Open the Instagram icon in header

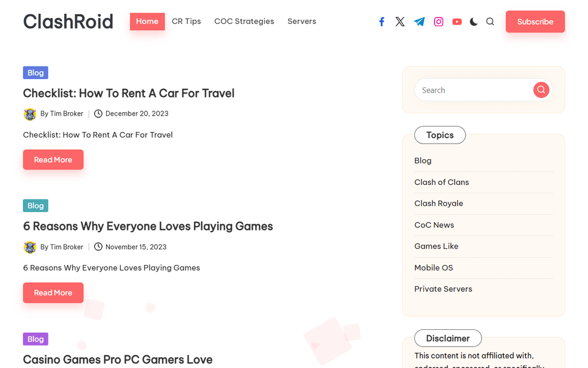438,22
